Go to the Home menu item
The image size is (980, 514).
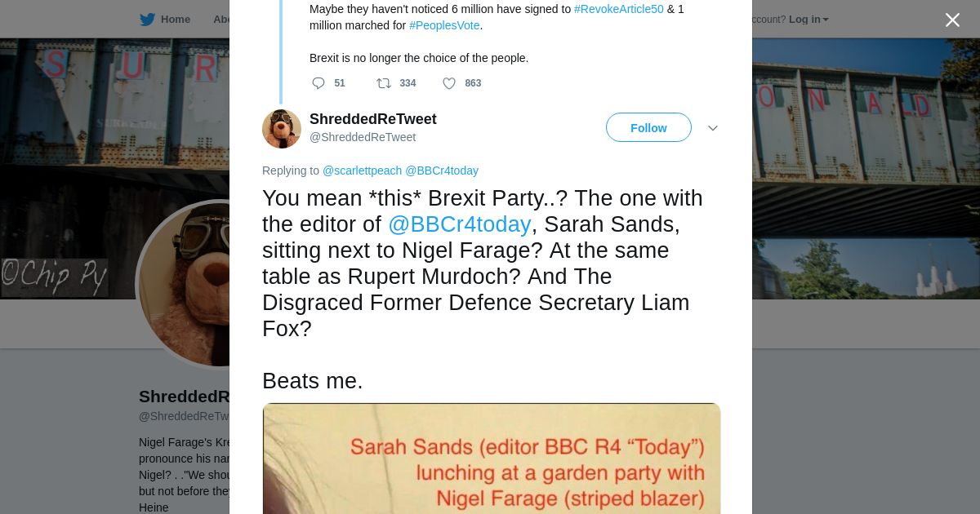175,20
